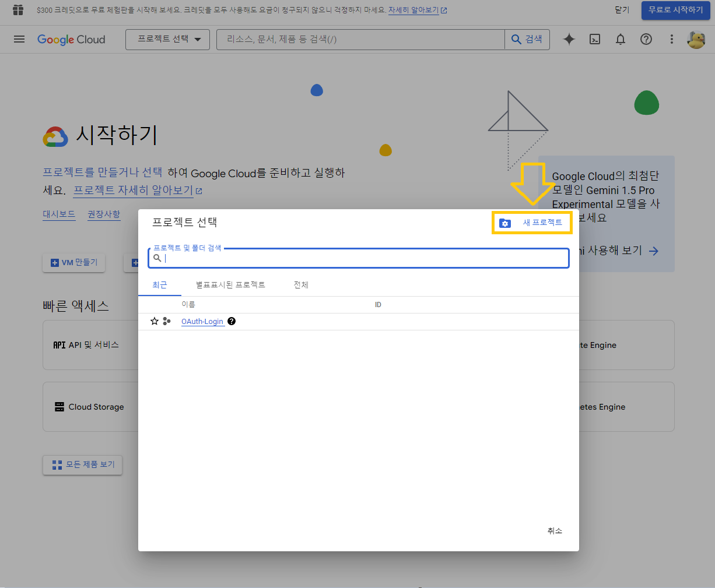This screenshot has height=588, width=715.
Task: Click the 검색 button in header
Action: 527,39
